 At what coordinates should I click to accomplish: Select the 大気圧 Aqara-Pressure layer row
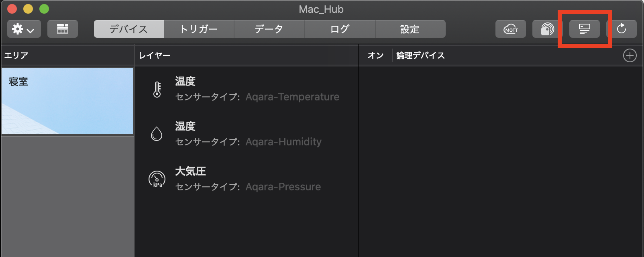[246, 179]
